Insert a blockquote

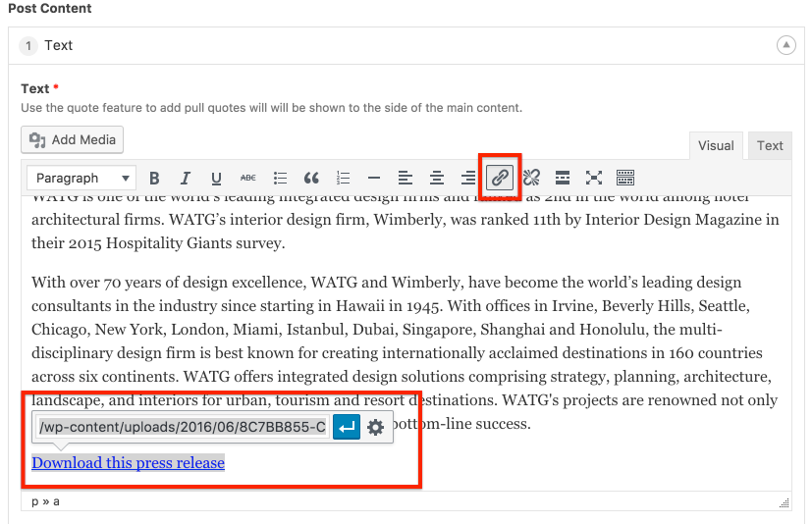click(x=311, y=178)
